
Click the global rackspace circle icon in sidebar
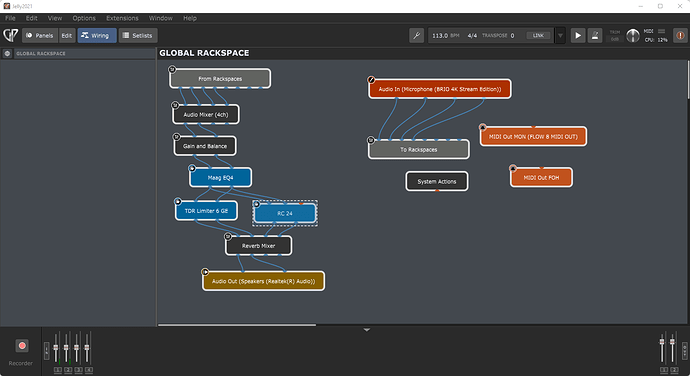(x=7, y=53)
